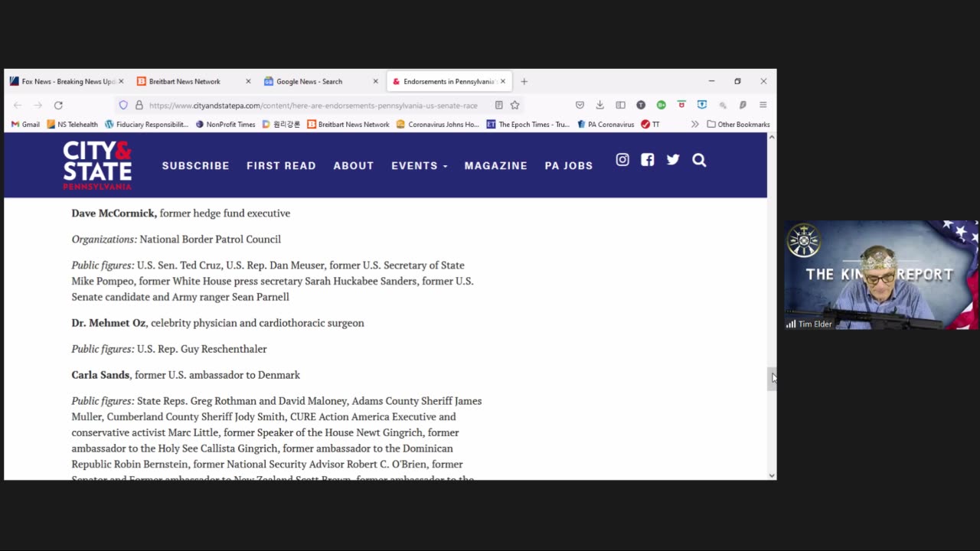Open a new browser tab
The height and width of the screenshot is (551, 980).
coord(524,81)
